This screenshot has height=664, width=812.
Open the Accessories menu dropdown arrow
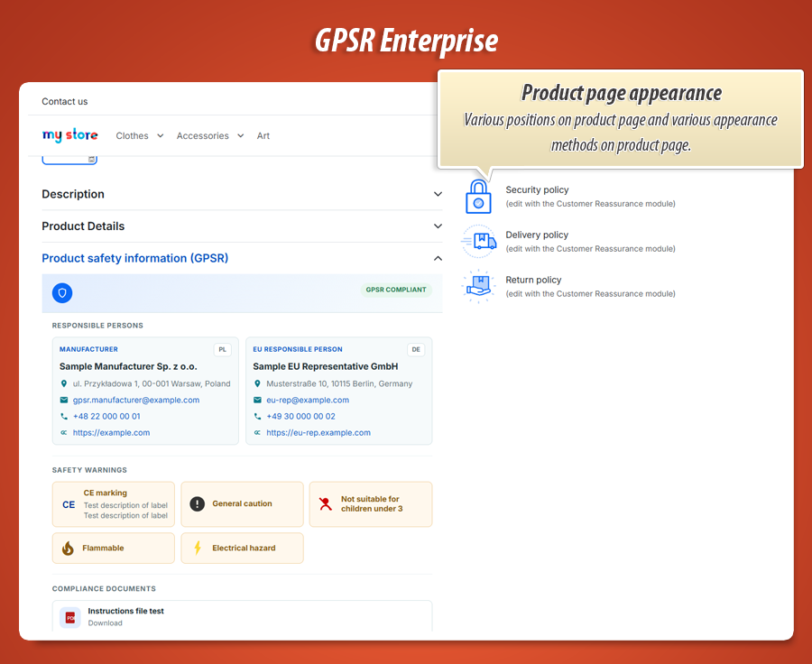tap(241, 135)
